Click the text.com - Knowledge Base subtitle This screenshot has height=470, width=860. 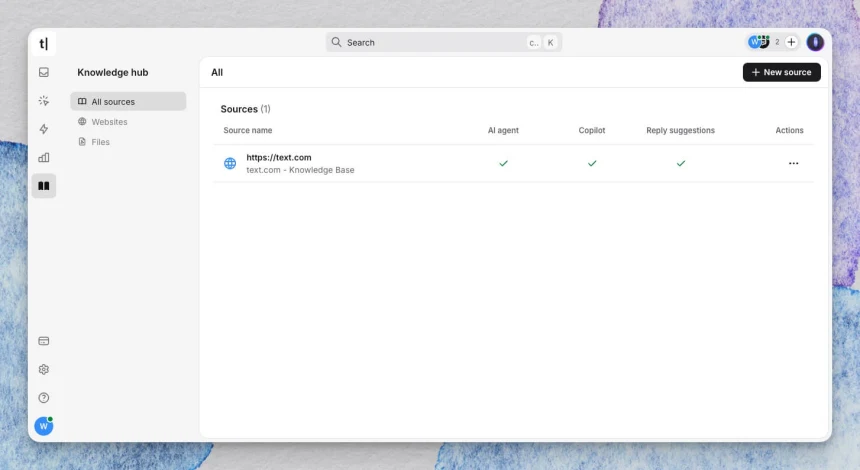(300, 170)
